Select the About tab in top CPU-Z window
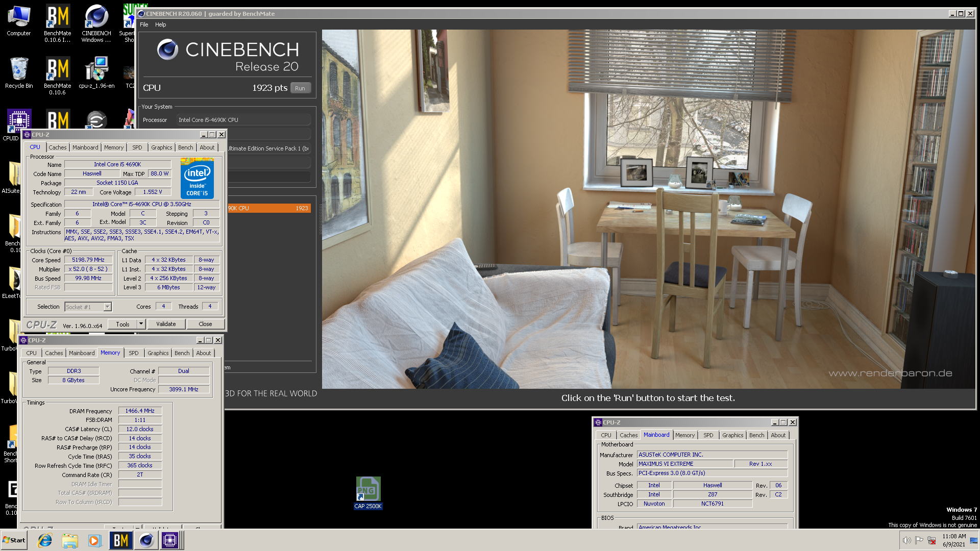 [x=207, y=147]
